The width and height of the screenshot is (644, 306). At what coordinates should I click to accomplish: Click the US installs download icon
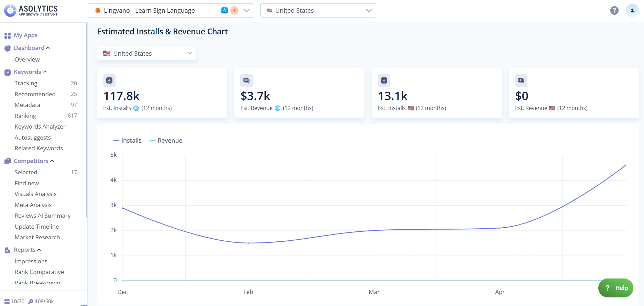tap(384, 80)
